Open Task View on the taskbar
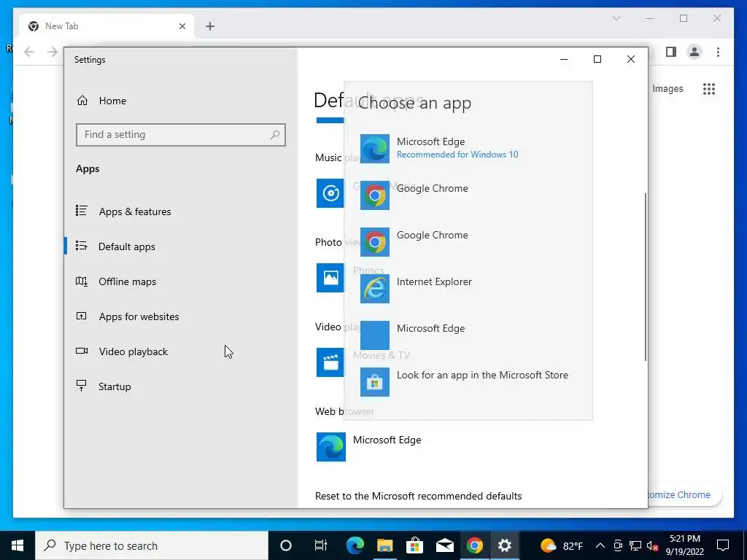This screenshot has height=560, width=747. (321, 545)
